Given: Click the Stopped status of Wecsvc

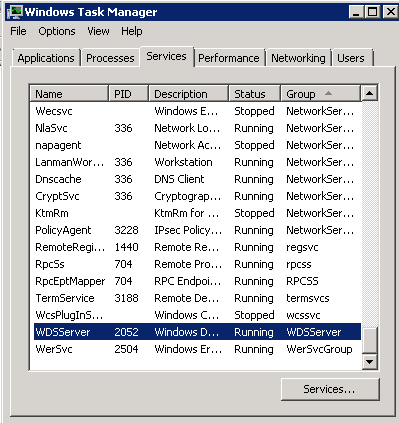Looking at the screenshot, I should tap(254, 111).
